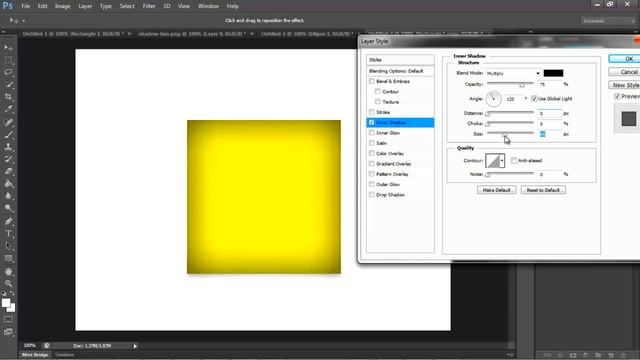Click the New Style button
Image resolution: width=640 pixels, height=360 pixels.
coord(624,85)
